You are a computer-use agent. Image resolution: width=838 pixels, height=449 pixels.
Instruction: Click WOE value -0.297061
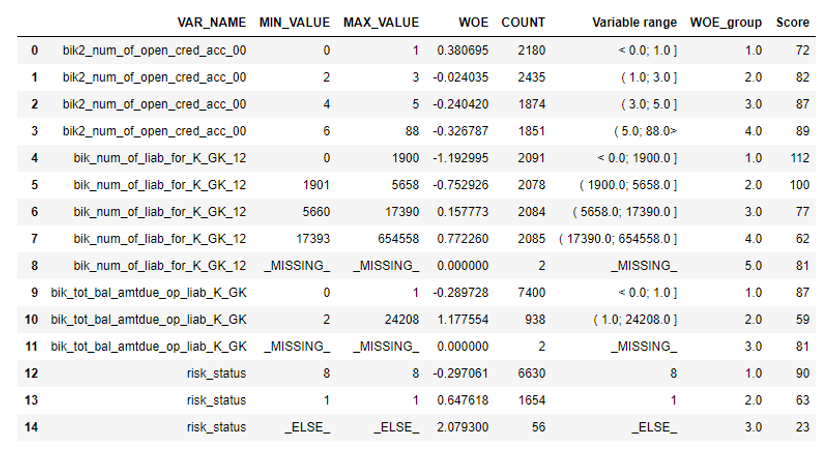[460, 373]
